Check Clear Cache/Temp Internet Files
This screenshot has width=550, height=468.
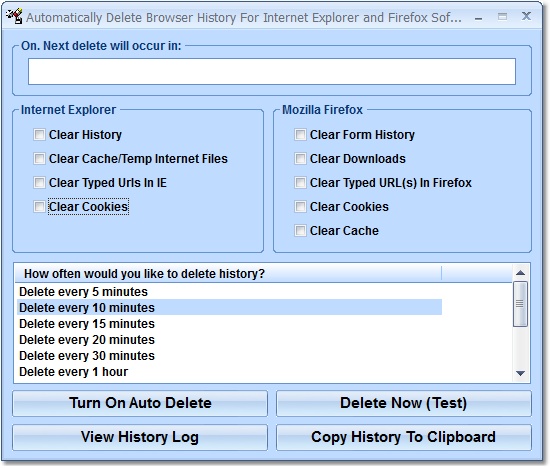(39, 159)
